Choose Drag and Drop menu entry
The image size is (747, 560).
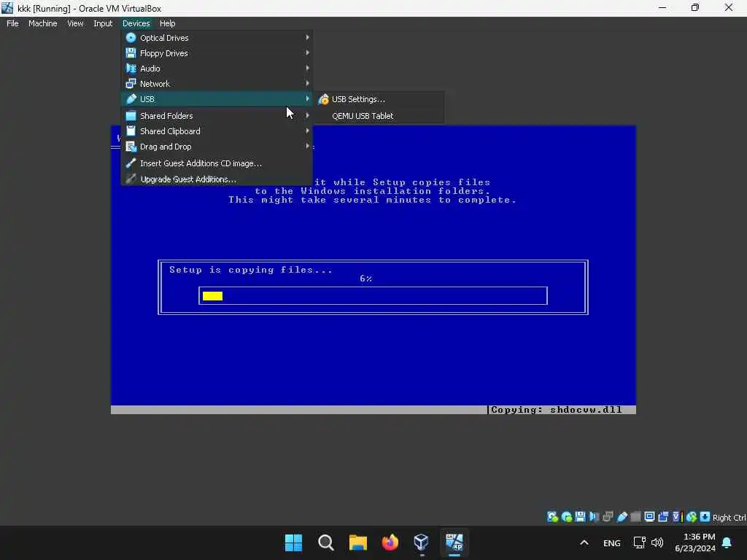point(217,146)
